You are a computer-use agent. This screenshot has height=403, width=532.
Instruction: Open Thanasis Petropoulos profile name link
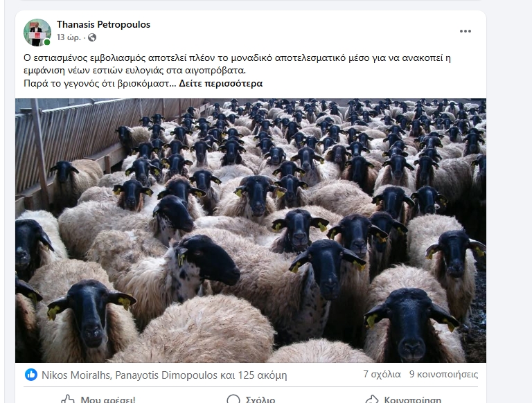click(103, 24)
